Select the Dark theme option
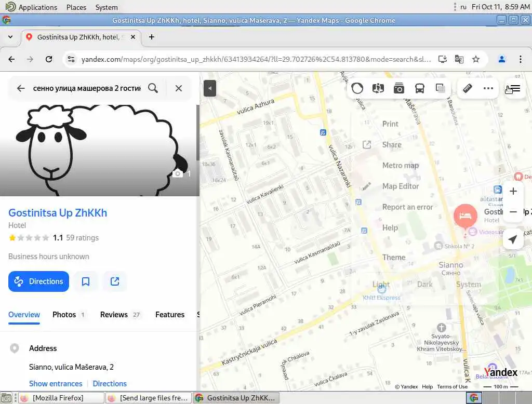The image size is (532, 404). tap(425, 284)
